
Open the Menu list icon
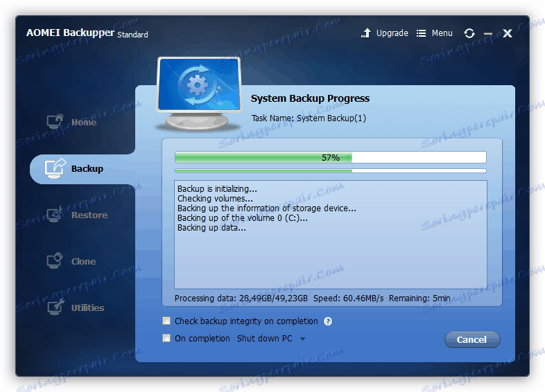tap(421, 33)
